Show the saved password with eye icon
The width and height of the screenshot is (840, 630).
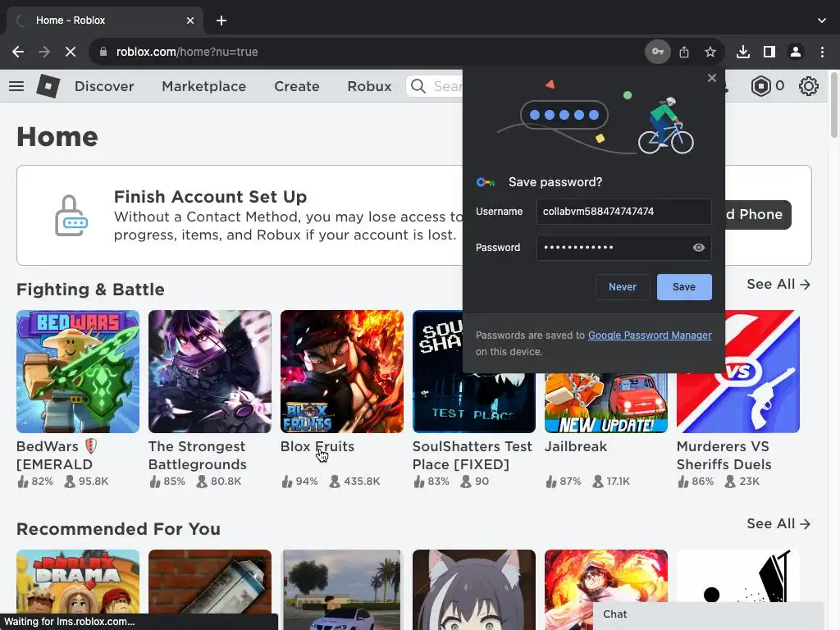coord(699,248)
